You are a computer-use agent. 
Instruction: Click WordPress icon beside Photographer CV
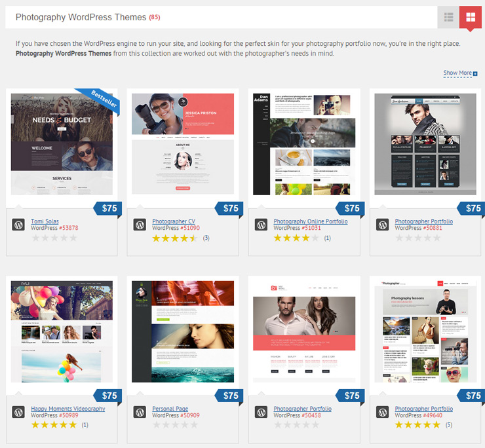(140, 225)
